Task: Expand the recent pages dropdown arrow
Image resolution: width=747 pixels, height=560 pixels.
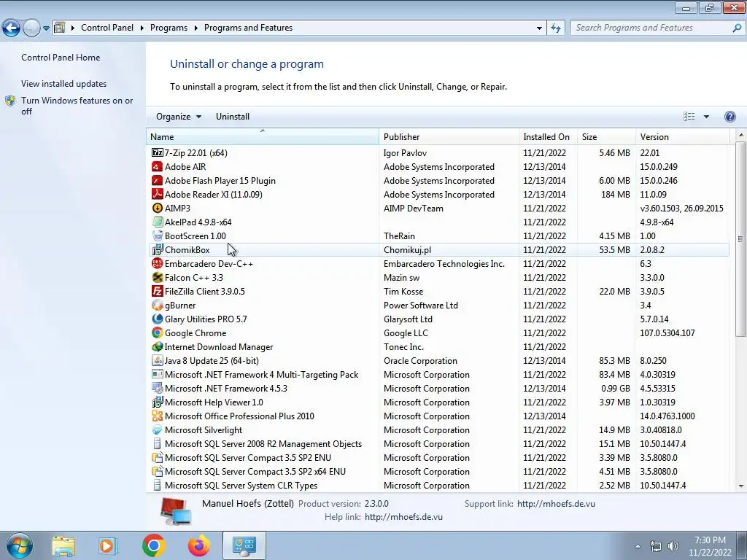Action: coord(46,28)
